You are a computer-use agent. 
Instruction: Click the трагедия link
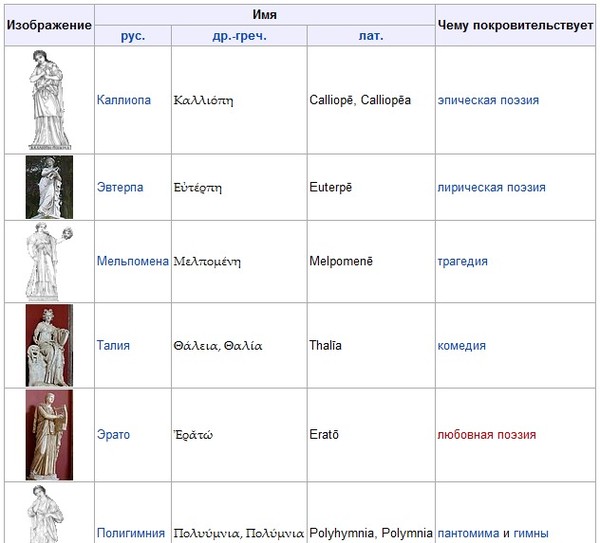pos(462,262)
